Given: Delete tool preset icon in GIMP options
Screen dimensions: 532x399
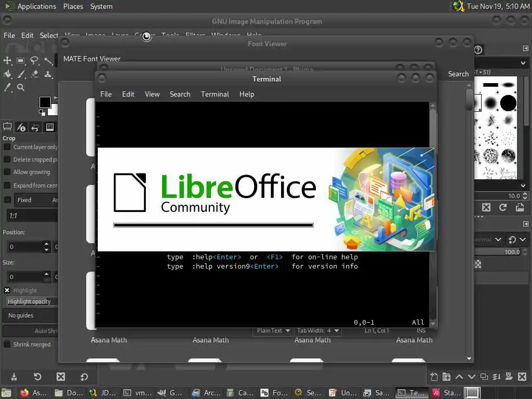Looking at the screenshot, I should click(61, 377).
